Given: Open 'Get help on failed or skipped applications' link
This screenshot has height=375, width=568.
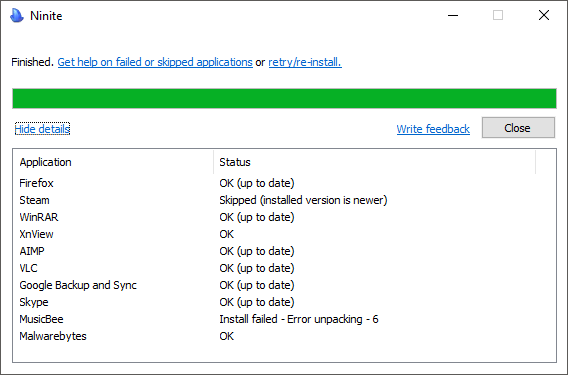Looking at the screenshot, I should (155, 62).
